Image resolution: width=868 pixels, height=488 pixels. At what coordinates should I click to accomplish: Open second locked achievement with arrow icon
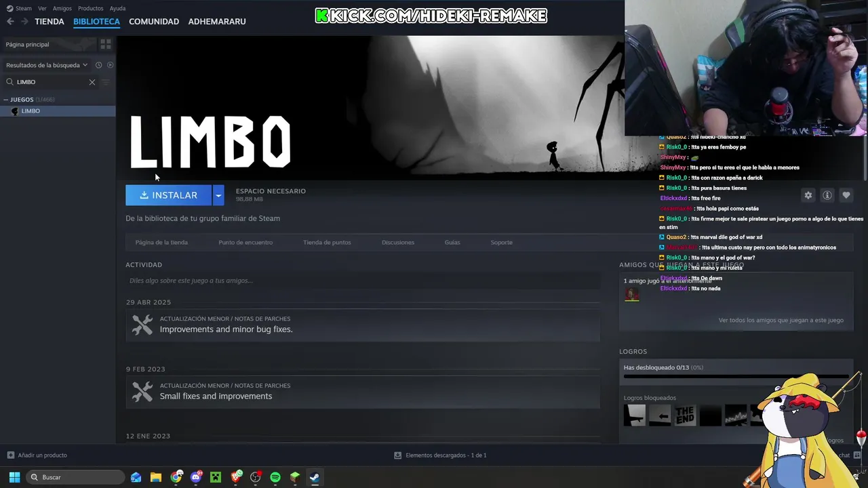click(x=660, y=415)
